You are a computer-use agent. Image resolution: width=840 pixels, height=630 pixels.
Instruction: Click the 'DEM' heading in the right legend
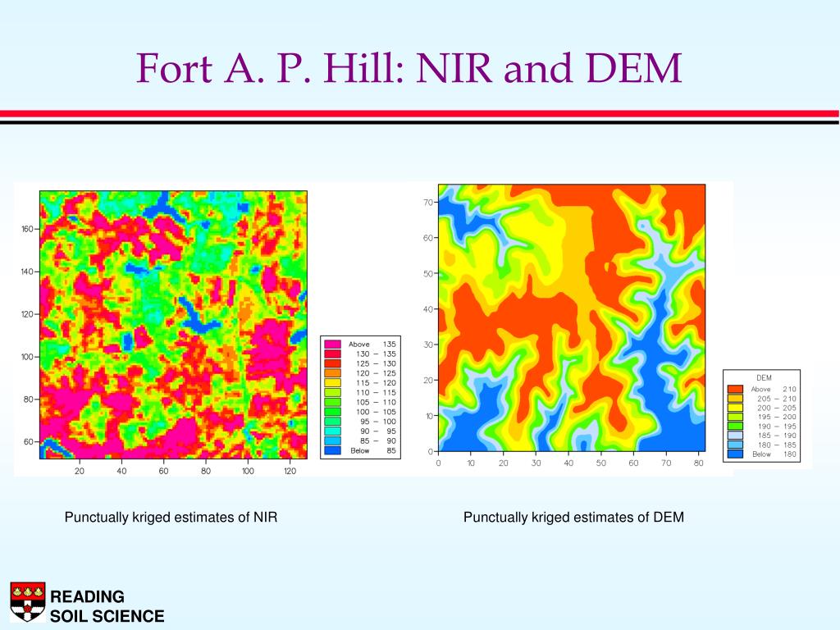764,377
